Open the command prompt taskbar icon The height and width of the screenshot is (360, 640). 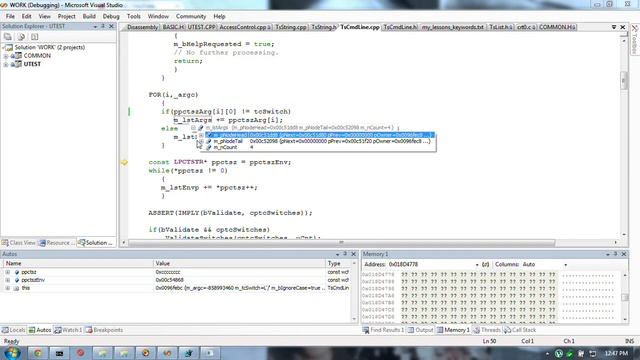60,353
